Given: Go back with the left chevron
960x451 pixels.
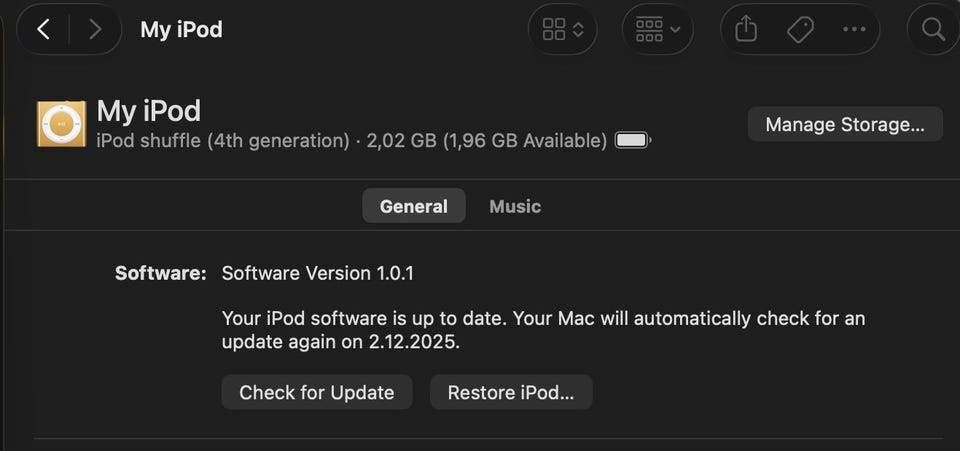Looking at the screenshot, I should tap(43, 29).
